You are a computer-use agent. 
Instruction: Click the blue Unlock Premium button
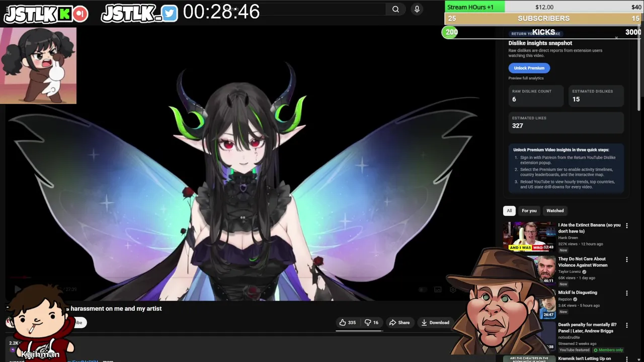(x=529, y=68)
